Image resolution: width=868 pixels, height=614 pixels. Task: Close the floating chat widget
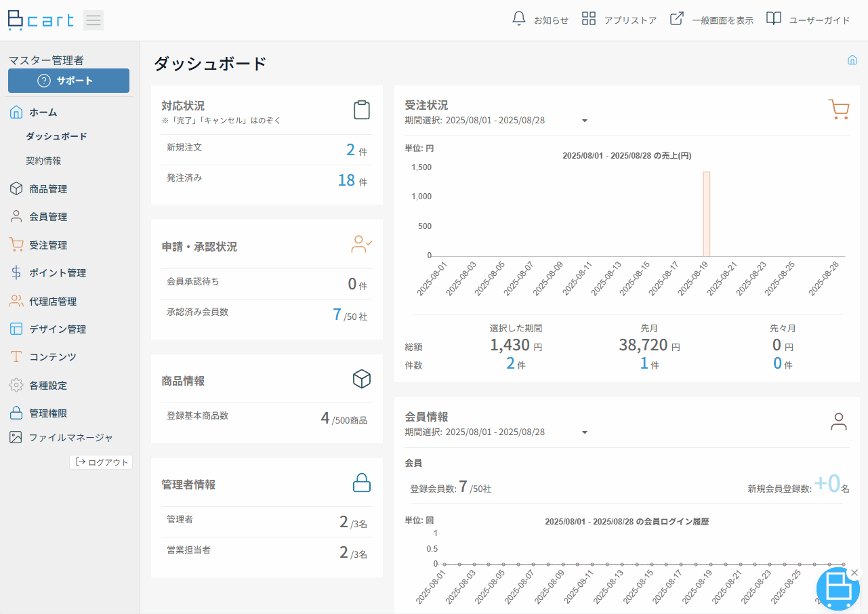(854, 573)
